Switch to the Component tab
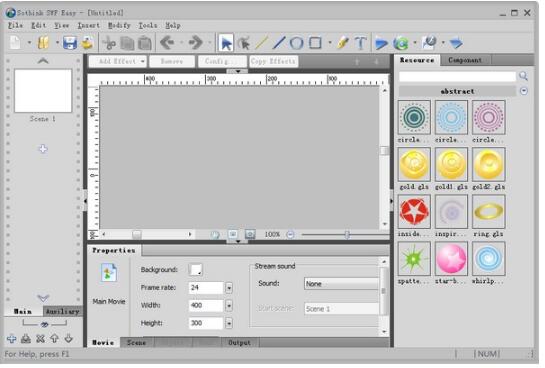The height and width of the screenshot is (368, 545). click(465, 60)
